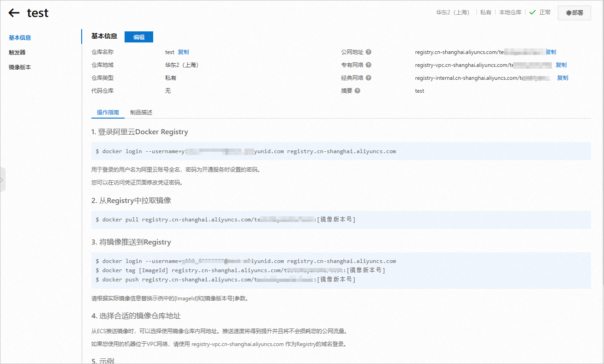Screen dimensions: 604x364
Task: Click the heading "1. 登录阿里云Docker Registry"
Action: click(x=140, y=132)
